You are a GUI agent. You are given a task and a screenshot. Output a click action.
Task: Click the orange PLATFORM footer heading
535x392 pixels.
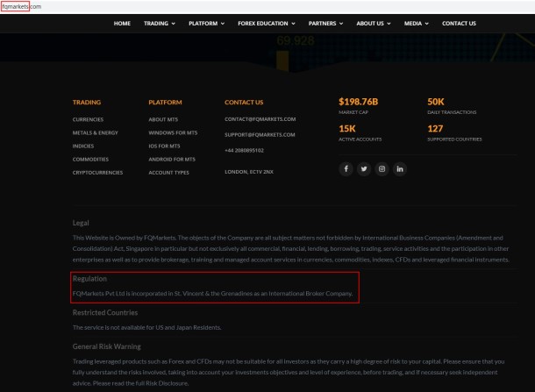165,103
